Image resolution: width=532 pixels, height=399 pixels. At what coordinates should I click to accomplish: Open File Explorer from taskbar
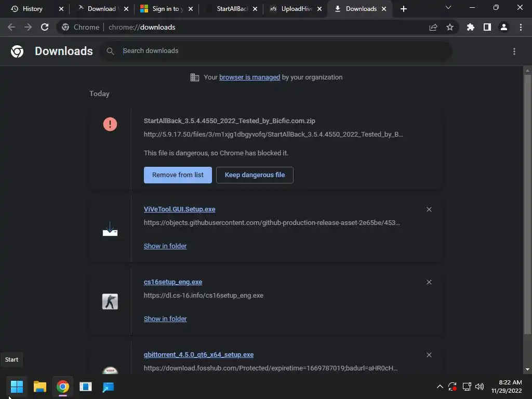(x=39, y=387)
